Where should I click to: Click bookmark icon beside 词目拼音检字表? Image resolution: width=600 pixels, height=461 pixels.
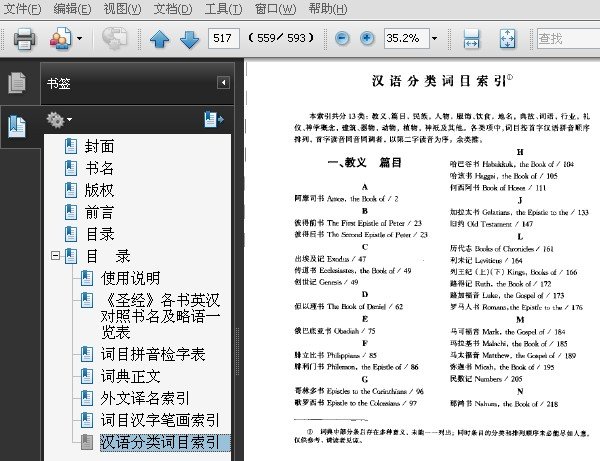[86, 354]
